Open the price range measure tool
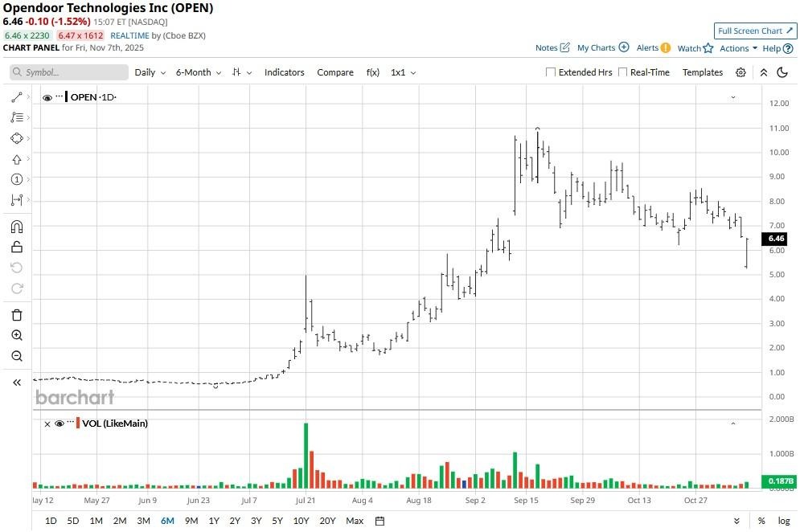800x532 pixels. point(16,200)
